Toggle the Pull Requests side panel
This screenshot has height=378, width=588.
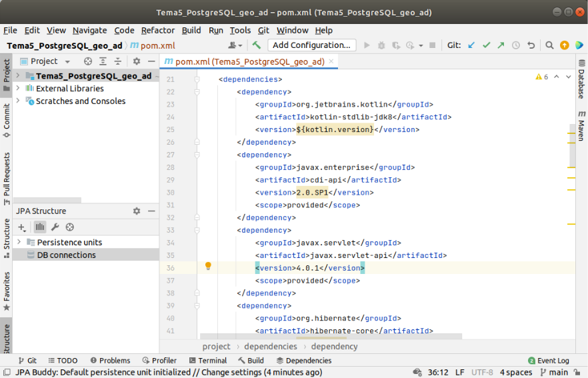click(7, 179)
